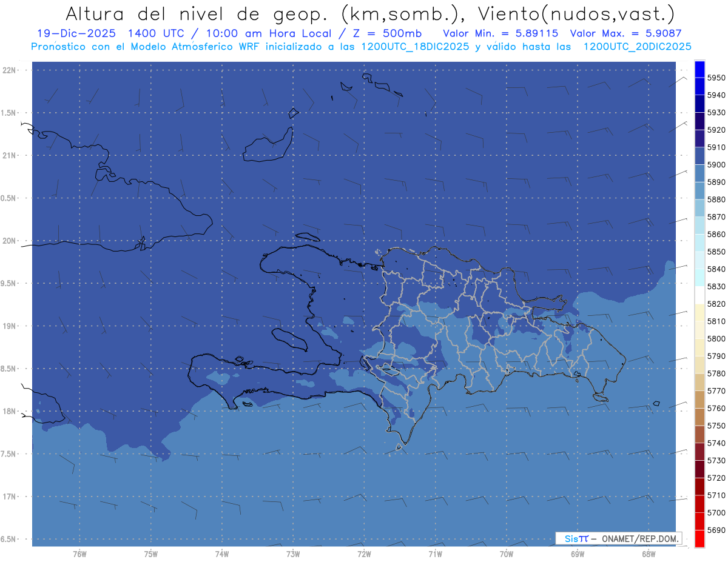Click the '20N' latitude label
728x562 pixels.
click(x=10, y=241)
